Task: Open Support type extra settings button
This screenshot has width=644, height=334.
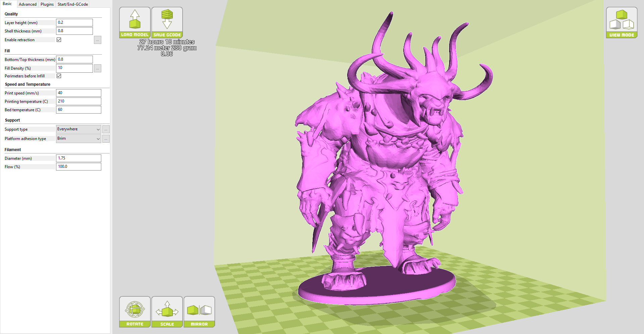Action: click(106, 129)
